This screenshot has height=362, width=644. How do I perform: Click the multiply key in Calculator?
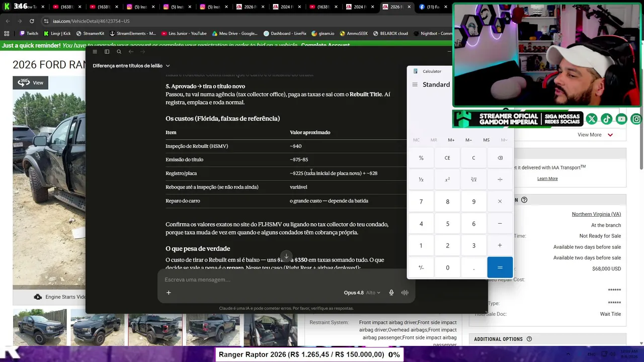click(500, 202)
